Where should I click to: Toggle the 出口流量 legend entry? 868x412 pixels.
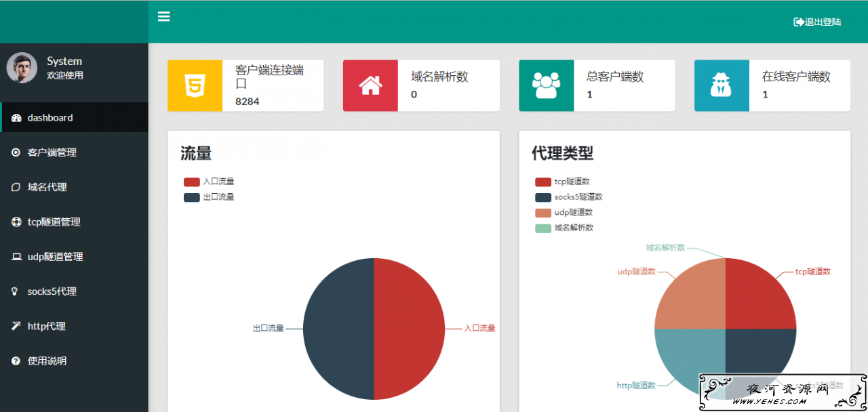point(209,197)
